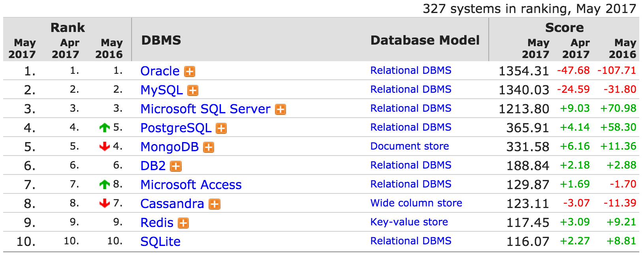Open the Document store link

(410, 146)
